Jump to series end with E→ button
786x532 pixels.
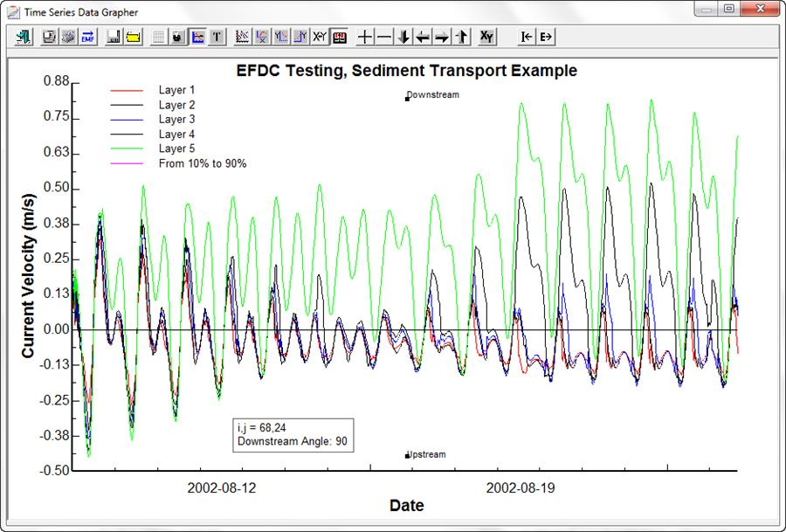546,37
